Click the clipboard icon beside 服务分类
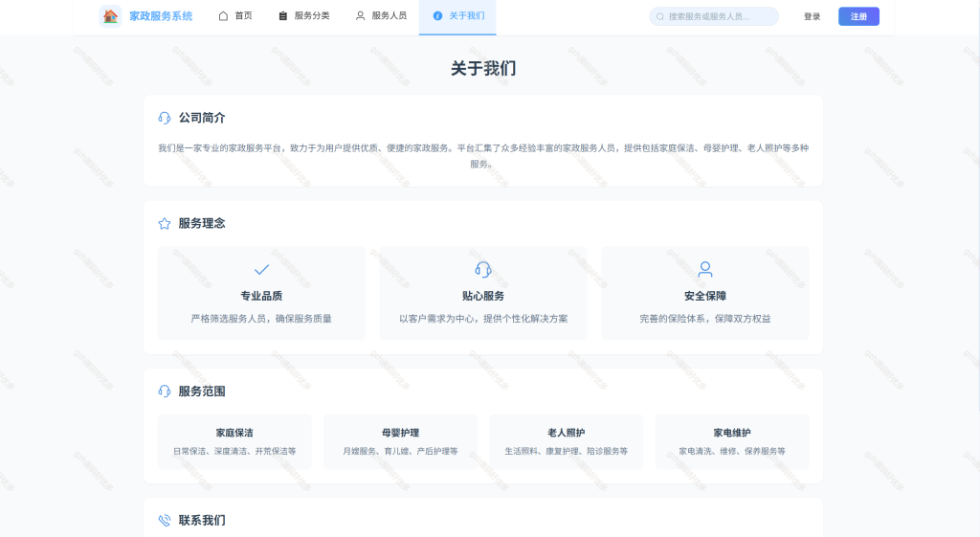The height and width of the screenshot is (537, 980). point(282,15)
